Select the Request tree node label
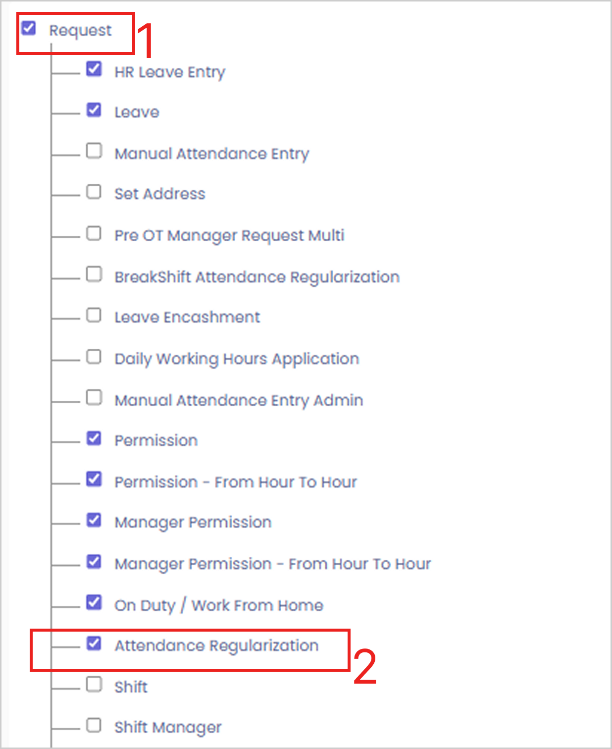Image resolution: width=612 pixels, height=749 pixels. 80,31
